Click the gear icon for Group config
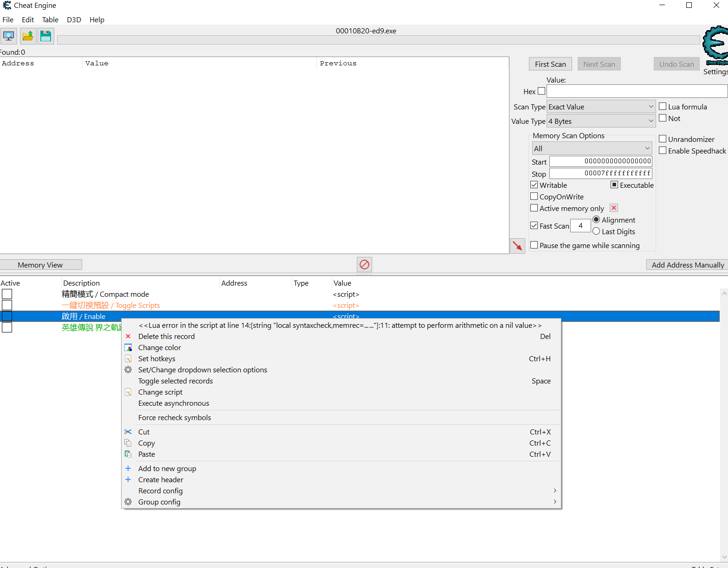This screenshot has width=728, height=568. [x=128, y=502]
